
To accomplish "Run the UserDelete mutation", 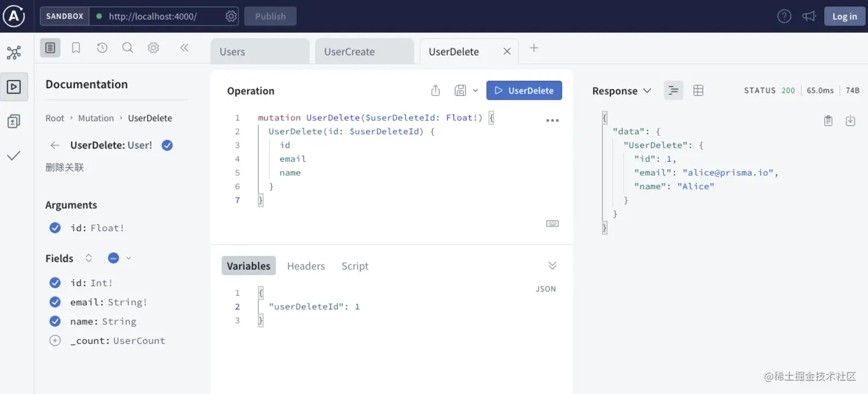I will click(524, 90).
